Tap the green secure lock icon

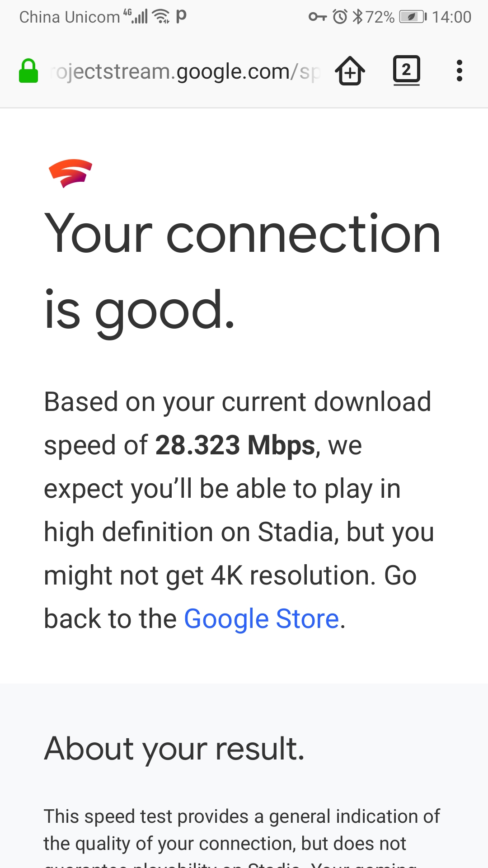point(28,71)
